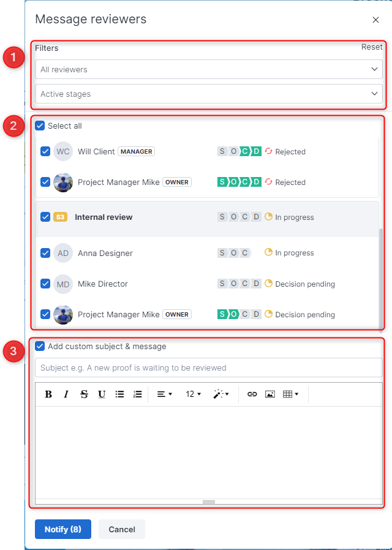Screen dimensions: 392x550
Task: Insert a bulleted list
Action: tap(119, 394)
